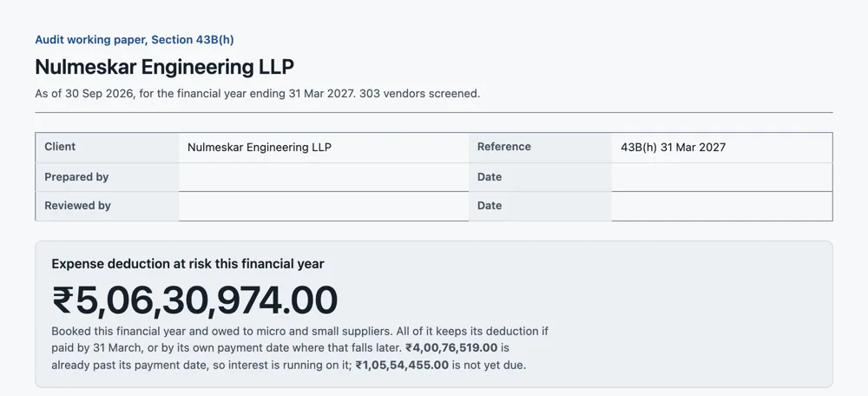This screenshot has width=868, height=396.
Task: Click the Client value Nulmeskar Engineering LLP
Action: 260,148
